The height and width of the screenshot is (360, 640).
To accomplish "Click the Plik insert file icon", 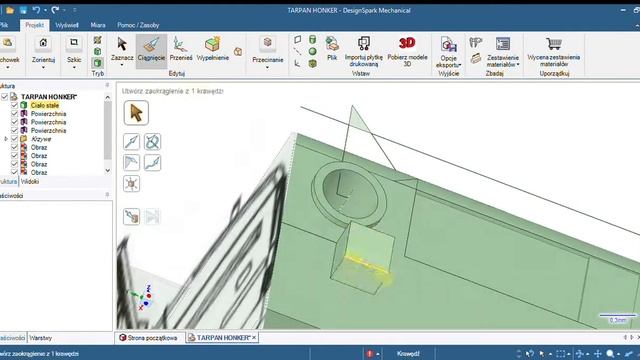I will pyautogui.click(x=332, y=43).
